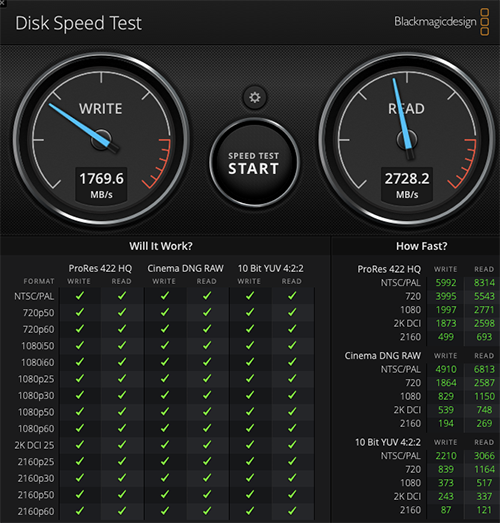Click ProRes NTSC/PAL write value 5992
This screenshot has height=523, width=500.
[446, 283]
